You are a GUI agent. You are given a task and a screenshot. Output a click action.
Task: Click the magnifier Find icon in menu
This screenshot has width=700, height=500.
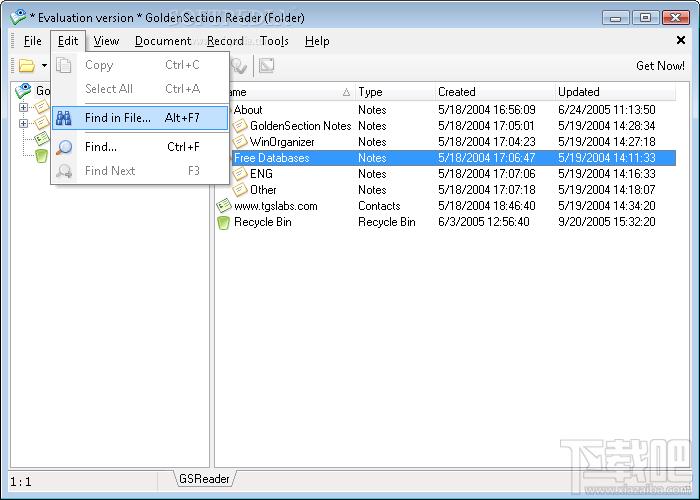[x=64, y=147]
